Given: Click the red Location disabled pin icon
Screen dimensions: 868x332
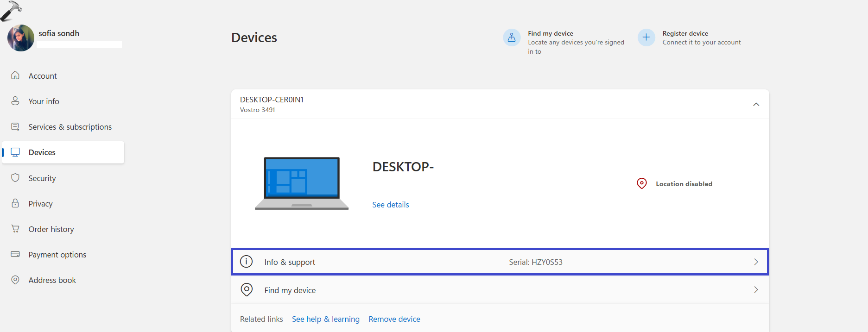Looking at the screenshot, I should tap(641, 184).
